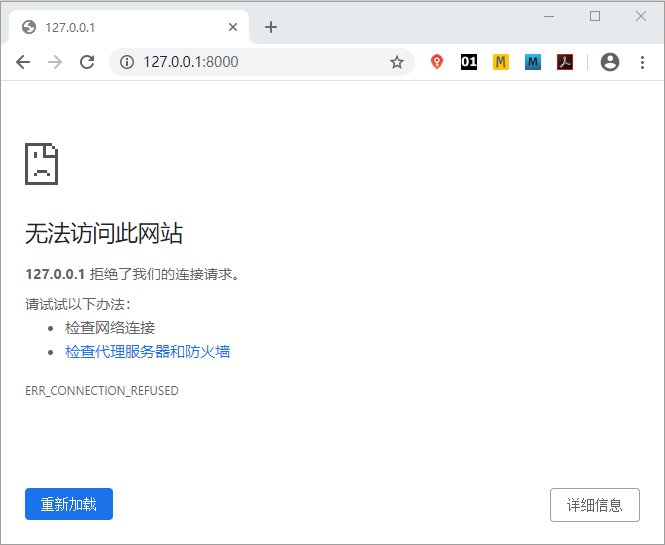665x545 pixels.
Task: Open the yellow M extension icon
Action: pos(501,62)
